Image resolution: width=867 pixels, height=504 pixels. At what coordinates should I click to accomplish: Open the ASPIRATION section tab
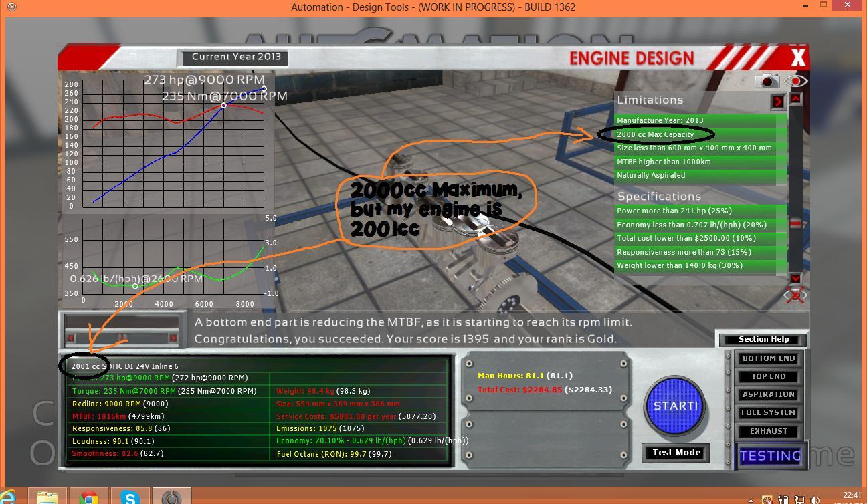point(768,394)
